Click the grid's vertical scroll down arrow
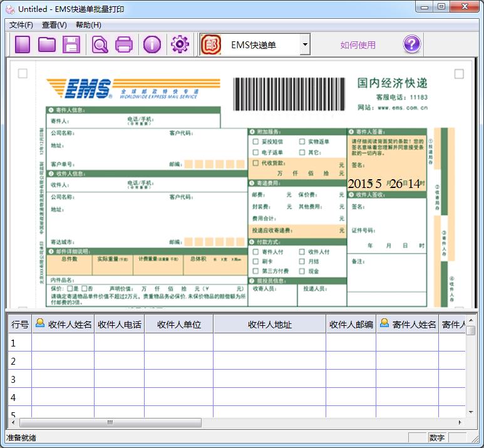Image resolution: width=484 pixels, height=448 pixels. [471, 412]
